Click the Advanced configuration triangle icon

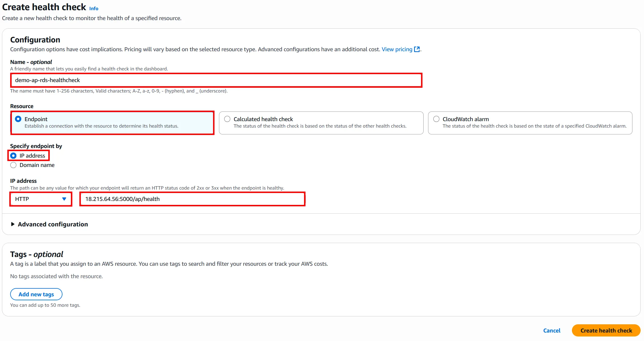pos(13,224)
